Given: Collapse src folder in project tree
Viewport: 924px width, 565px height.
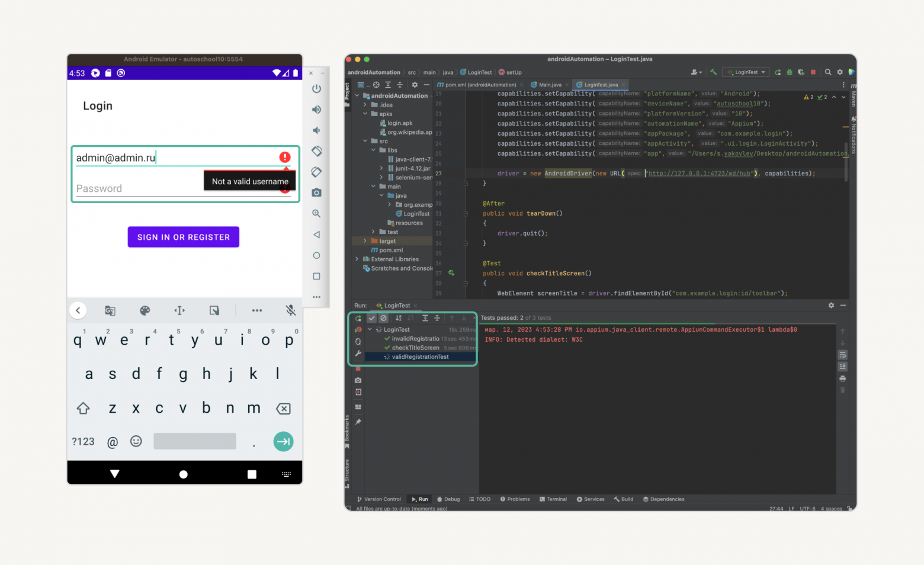Looking at the screenshot, I should (x=365, y=141).
